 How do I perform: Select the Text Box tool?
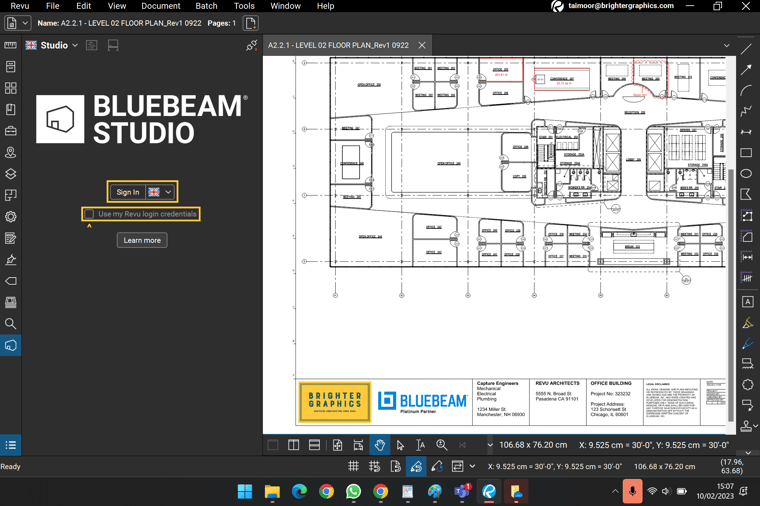pyautogui.click(x=747, y=301)
